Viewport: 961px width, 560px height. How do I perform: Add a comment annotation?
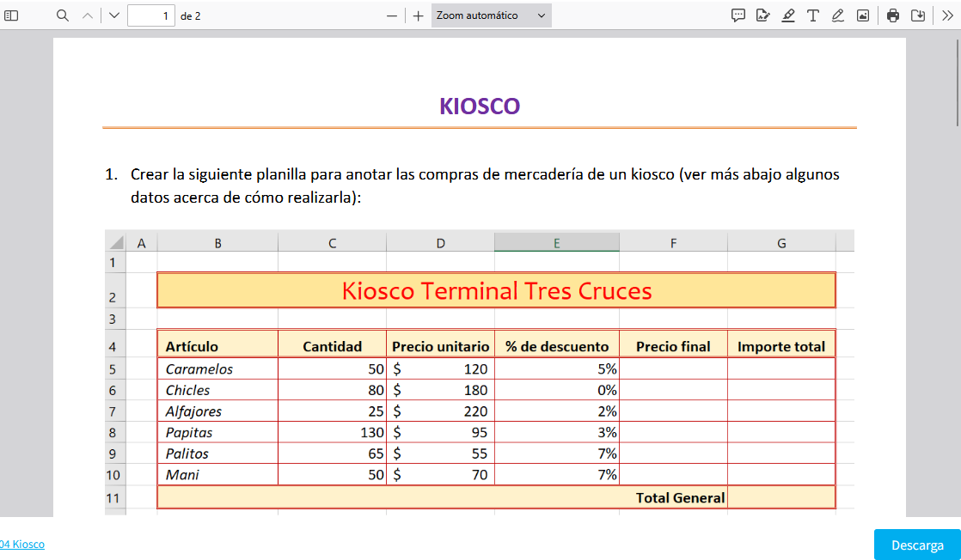click(738, 15)
